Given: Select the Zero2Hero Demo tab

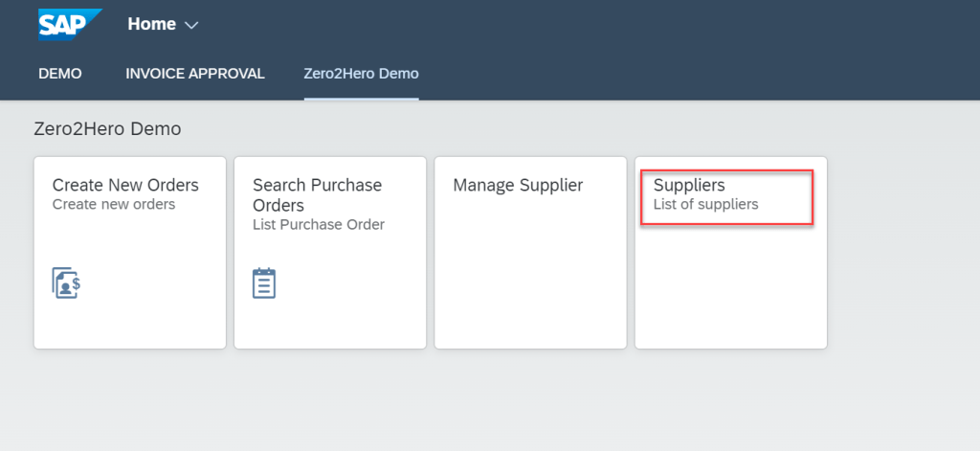Looking at the screenshot, I should (x=361, y=74).
